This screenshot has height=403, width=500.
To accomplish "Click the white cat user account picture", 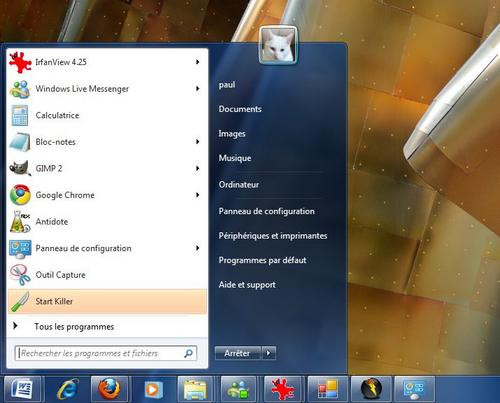I will pos(278,45).
